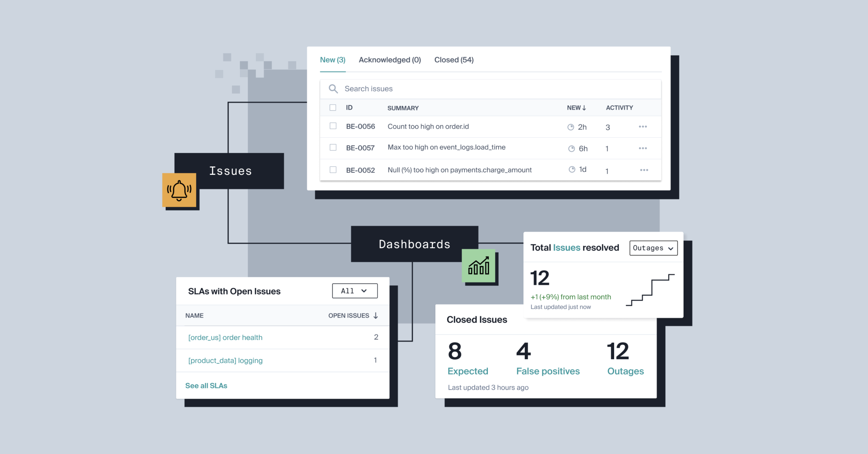Click the See all SLAs link
This screenshot has width=868, height=454.
pyautogui.click(x=206, y=385)
